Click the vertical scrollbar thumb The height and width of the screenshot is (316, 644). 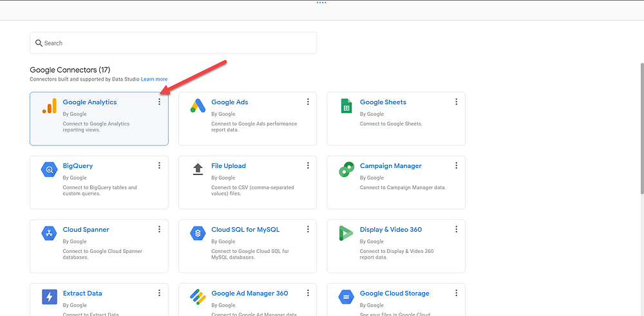point(642,128)
